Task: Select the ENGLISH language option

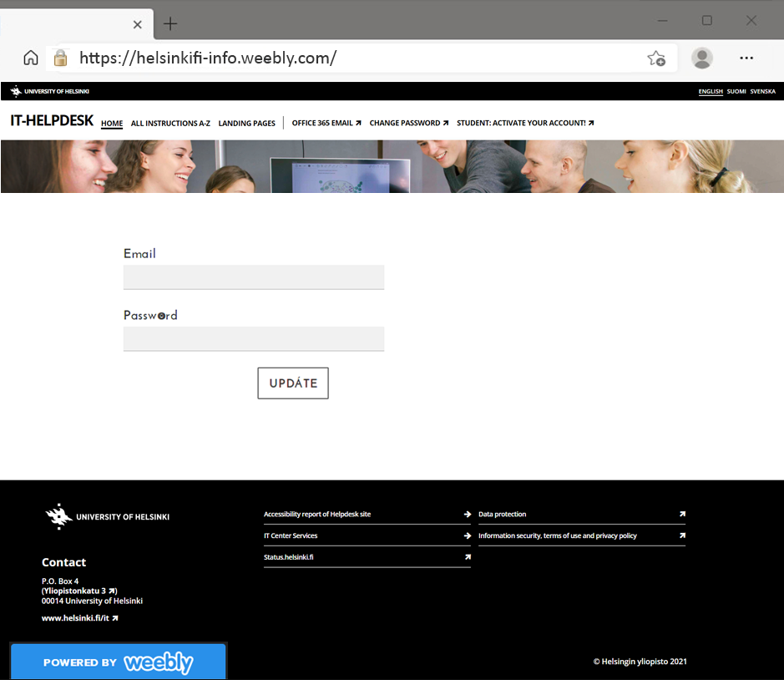Action: pos(710,91)
